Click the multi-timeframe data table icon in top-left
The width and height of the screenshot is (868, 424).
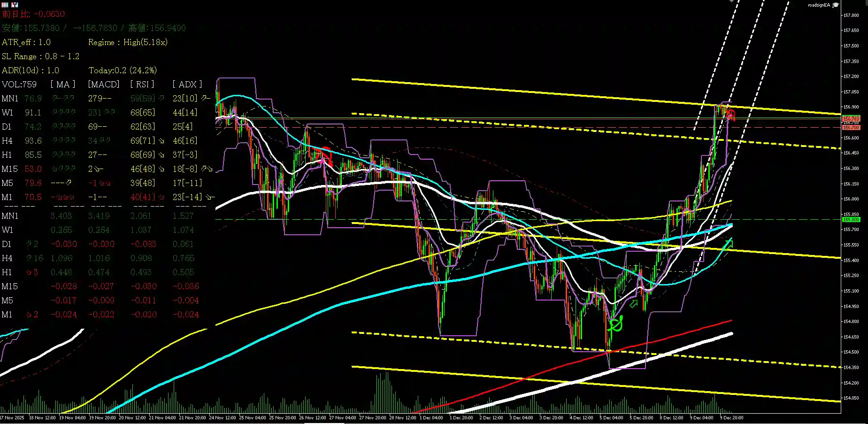pos(6,5)
